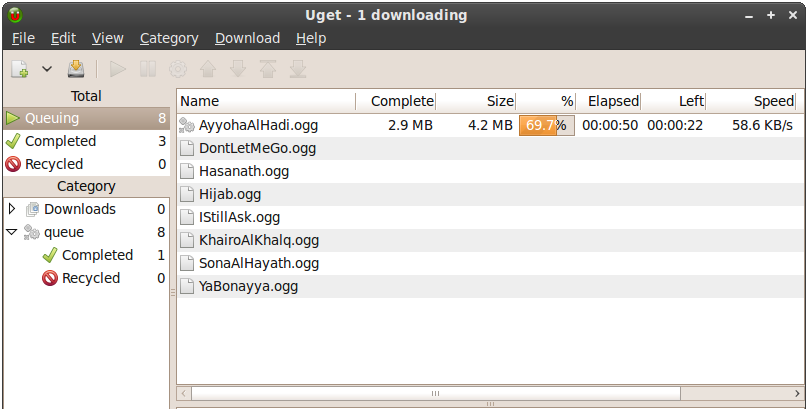812x409 pixels.
Task: Click the new download toolbar icon
Action: pyautogui.click(x=20, y=69)
